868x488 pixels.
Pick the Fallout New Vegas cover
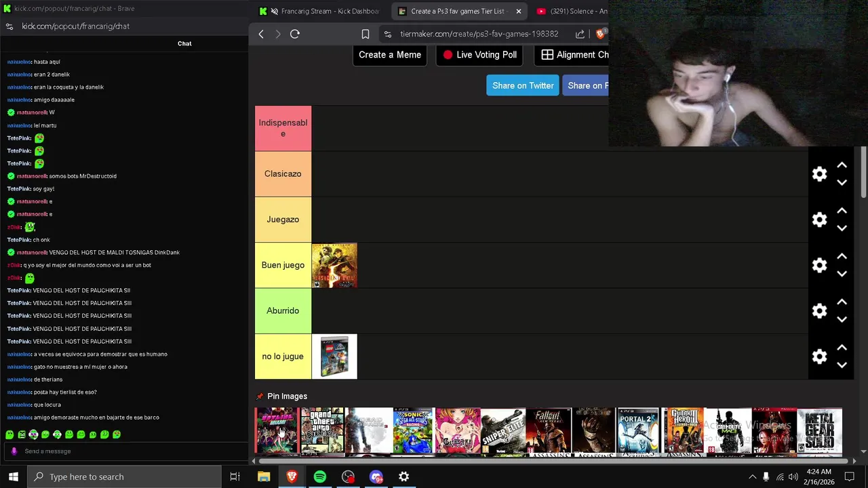coord(549,430)
